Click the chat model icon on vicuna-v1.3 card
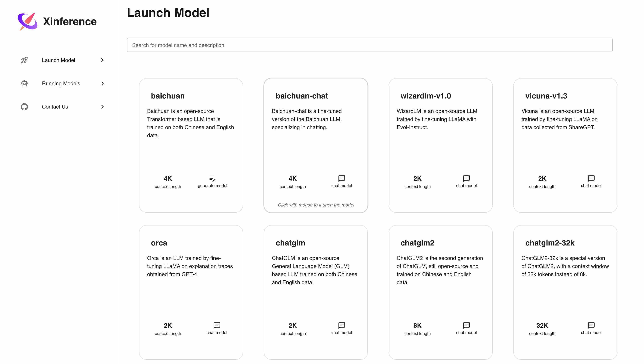 pos(591,178)
